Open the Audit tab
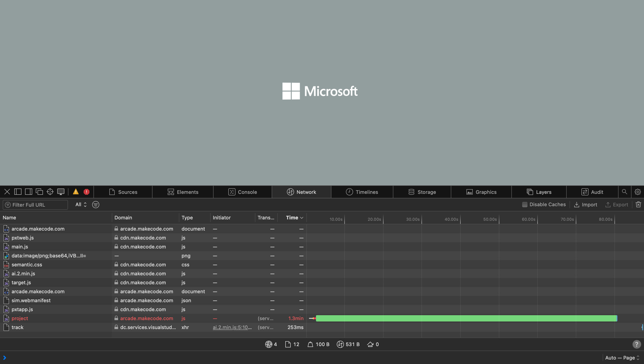The image size is (644, 364). coord(592,192)
